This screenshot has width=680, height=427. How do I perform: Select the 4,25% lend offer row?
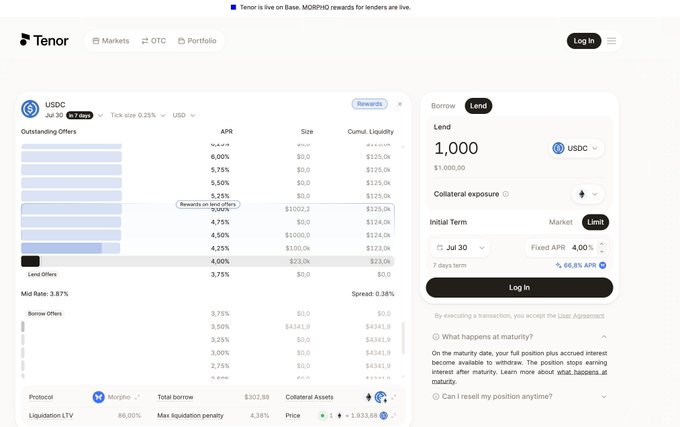click(208, 248)
